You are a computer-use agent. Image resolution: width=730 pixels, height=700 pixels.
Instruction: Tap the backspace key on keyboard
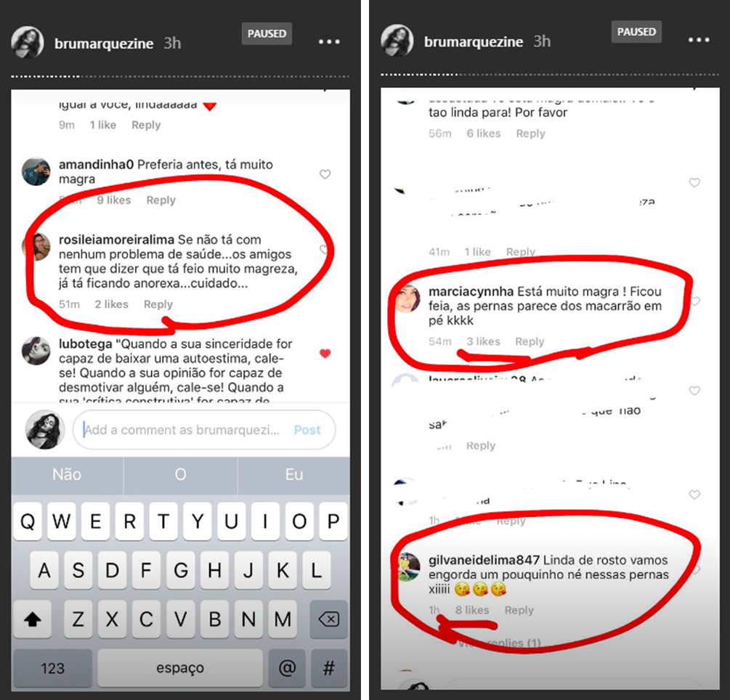point(329,619)
